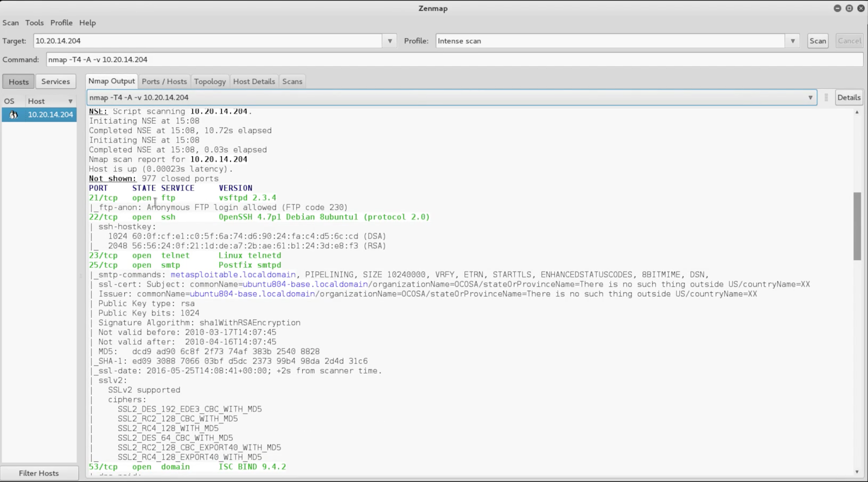This screenshot has width=868, height=482.
Task: Click the output options handle beside Details
Action: [x=826, y=98]
